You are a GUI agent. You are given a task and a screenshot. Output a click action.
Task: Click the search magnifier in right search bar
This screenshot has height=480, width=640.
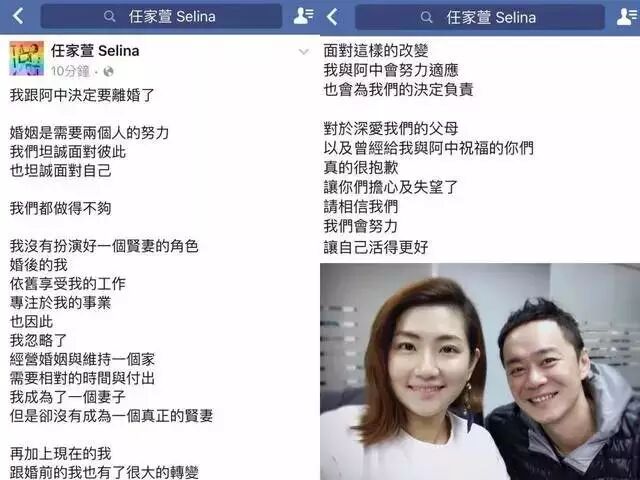click(426, 17)
